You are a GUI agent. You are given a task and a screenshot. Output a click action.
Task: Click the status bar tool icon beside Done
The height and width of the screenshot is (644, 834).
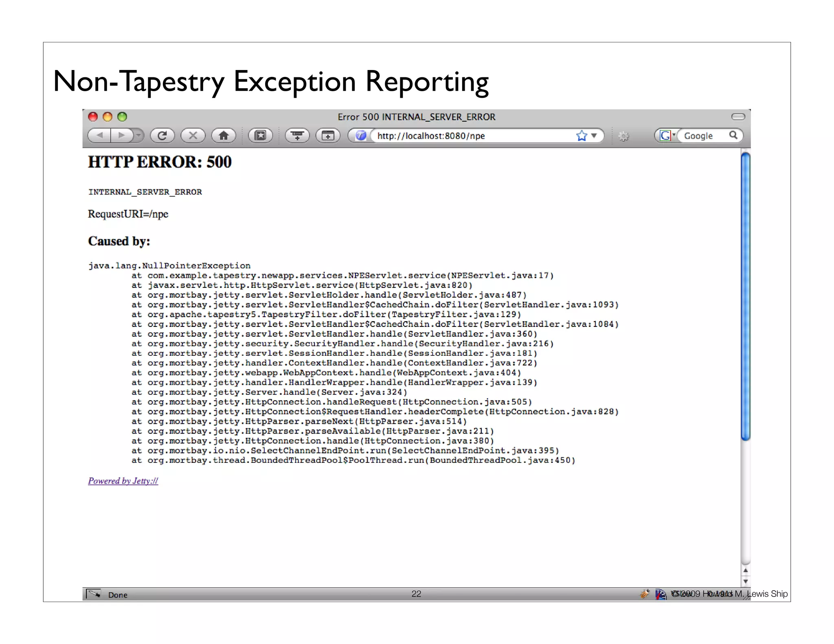coord(94,594)
